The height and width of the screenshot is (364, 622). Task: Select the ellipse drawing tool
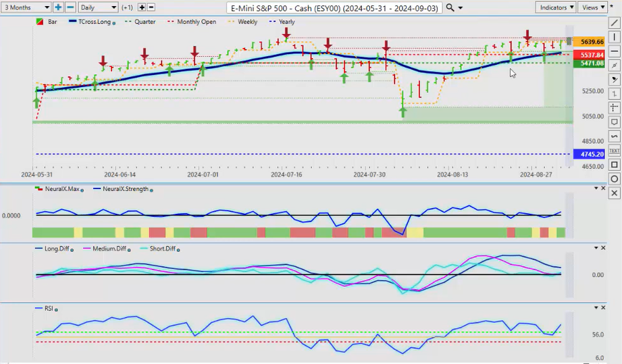pos(614,179)
